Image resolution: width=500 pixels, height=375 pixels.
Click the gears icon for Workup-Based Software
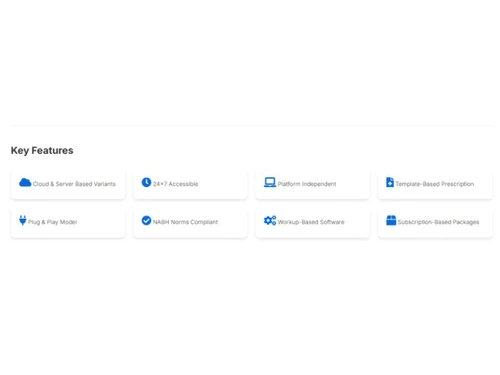(x=270, y=220)
